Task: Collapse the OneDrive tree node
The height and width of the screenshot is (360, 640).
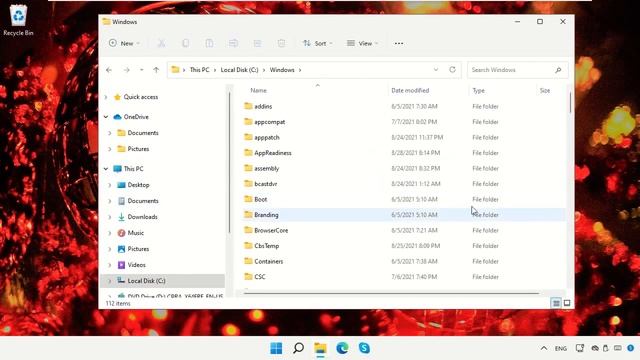Action: tap(106, 117)
